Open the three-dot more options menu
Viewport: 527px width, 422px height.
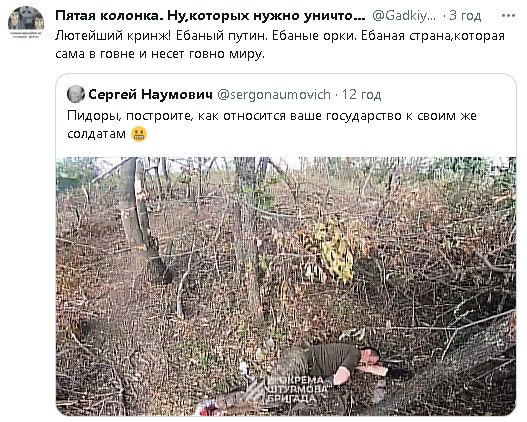click(508, 16)
